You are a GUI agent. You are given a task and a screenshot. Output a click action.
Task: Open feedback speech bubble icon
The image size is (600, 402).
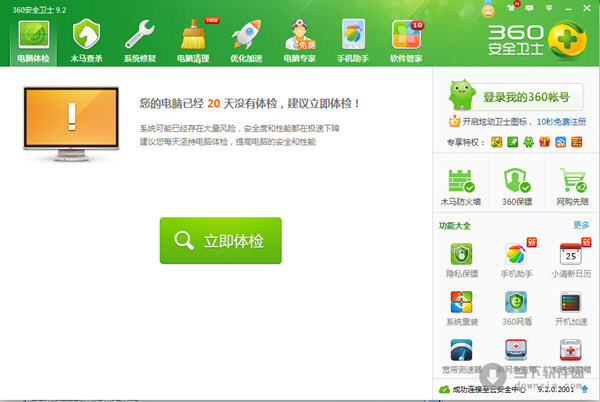530,8
